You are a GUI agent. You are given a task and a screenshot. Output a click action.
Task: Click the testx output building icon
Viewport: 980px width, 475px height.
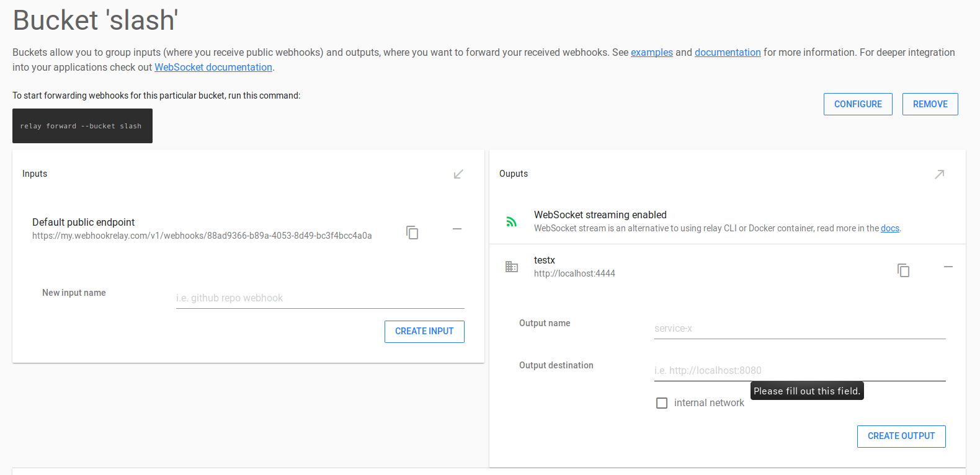click(512, 267)
